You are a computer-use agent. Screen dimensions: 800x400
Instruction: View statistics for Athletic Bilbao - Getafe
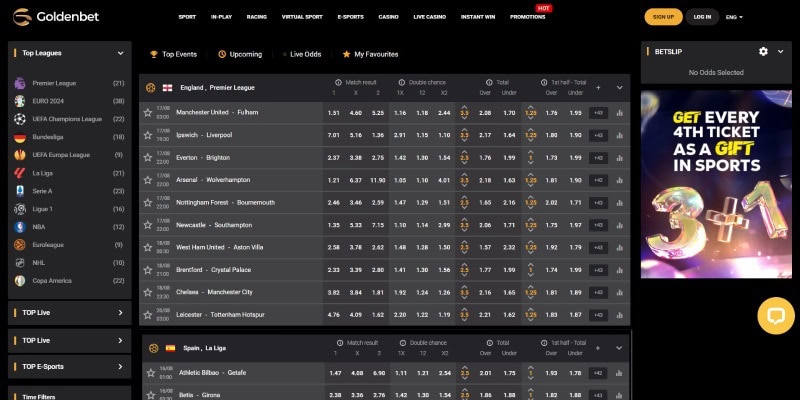coord(619,373)
